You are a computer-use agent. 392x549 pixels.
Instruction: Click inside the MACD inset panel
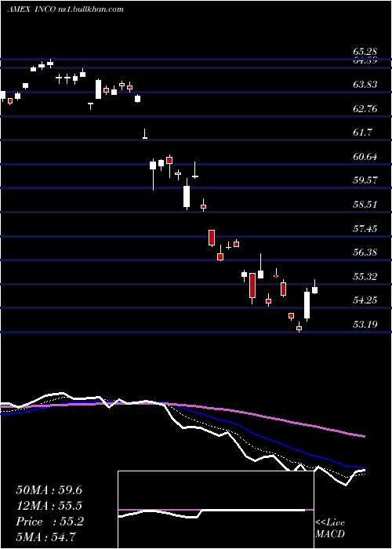[x=216, y=510]
